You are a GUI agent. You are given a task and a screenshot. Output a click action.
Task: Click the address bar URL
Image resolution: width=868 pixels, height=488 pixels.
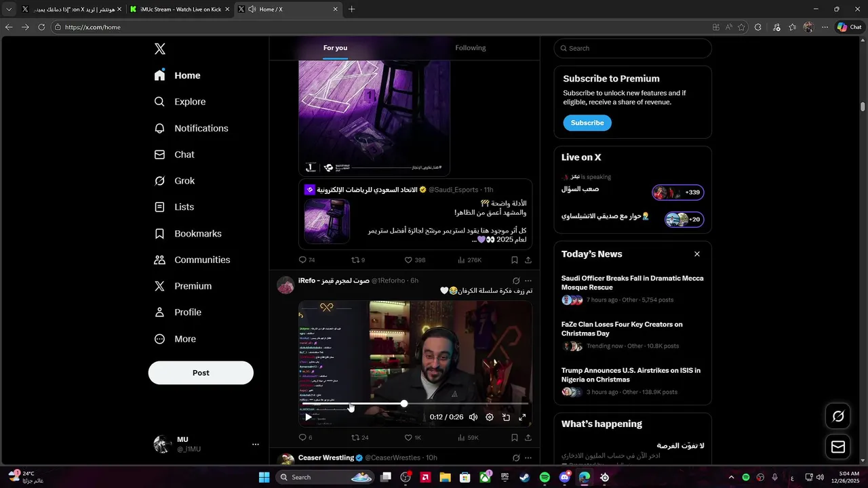click(92, 27)
